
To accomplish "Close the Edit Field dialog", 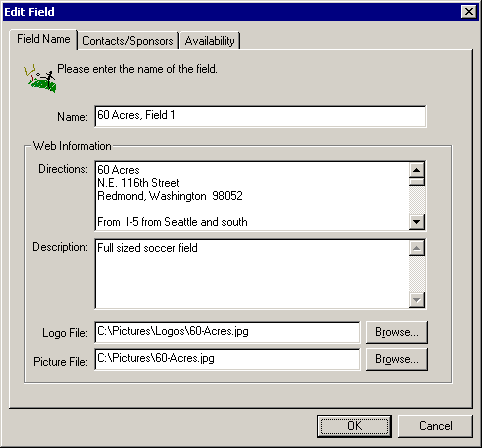I will (469, 12).
